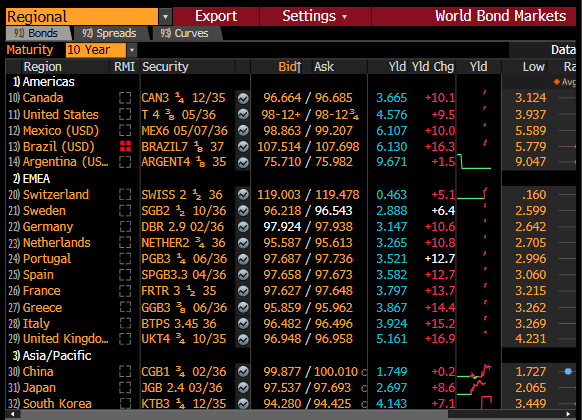Toggle RMI box for China

[x=125, y=371]
